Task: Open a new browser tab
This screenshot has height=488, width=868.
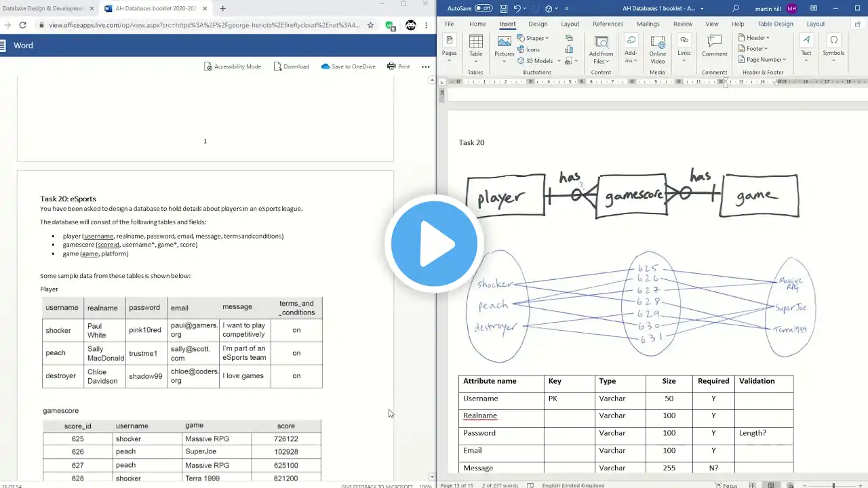Action: (x=222, y=8)
